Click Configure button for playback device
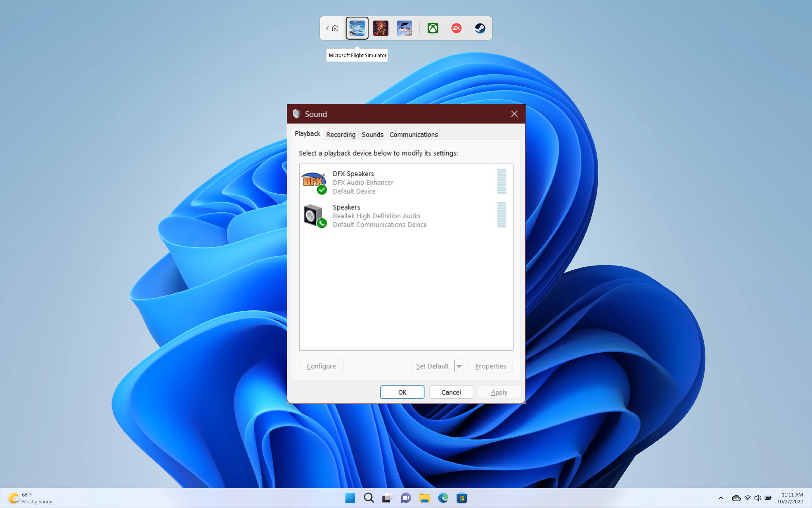This screenshot has height=508, width=812. point(321,366)
